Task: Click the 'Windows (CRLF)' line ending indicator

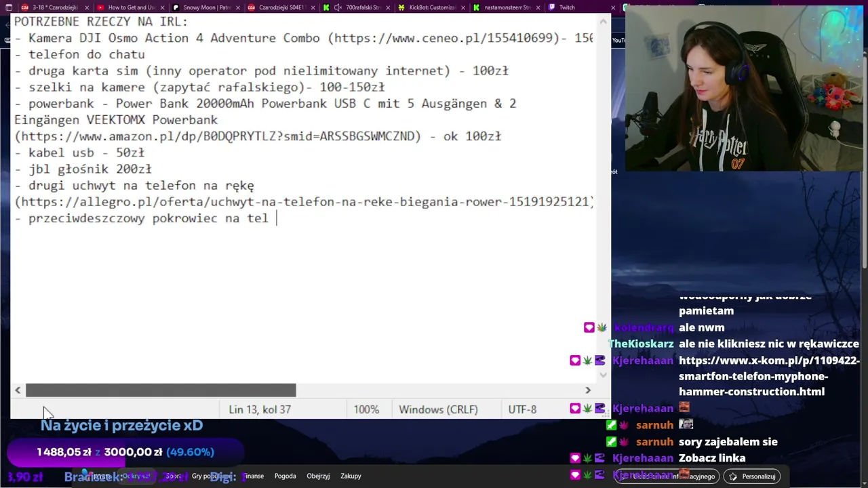Action: coord(438,409)
